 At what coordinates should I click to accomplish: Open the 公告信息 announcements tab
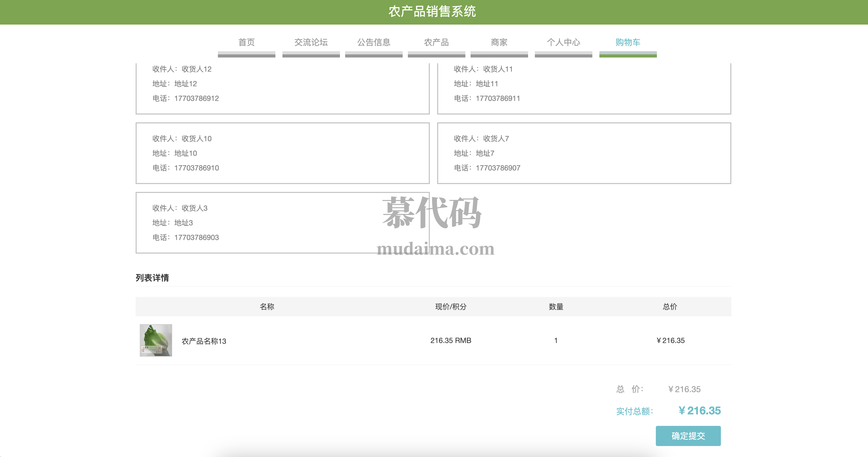(x=373, y=43)
